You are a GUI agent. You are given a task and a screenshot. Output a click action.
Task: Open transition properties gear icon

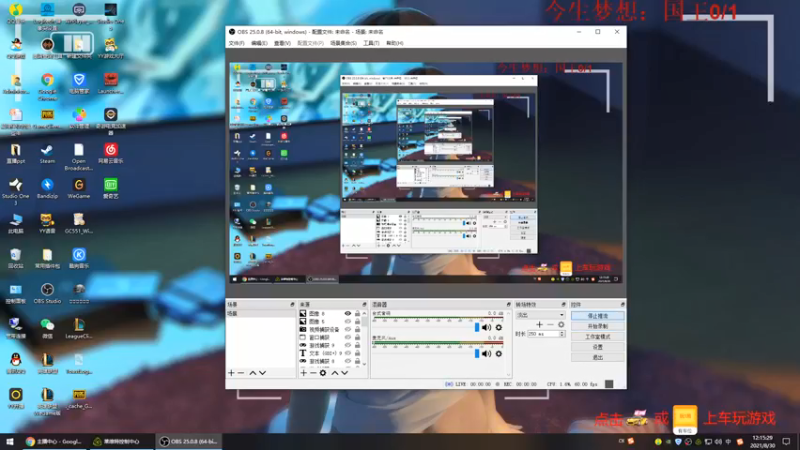[x=561, y=324]
